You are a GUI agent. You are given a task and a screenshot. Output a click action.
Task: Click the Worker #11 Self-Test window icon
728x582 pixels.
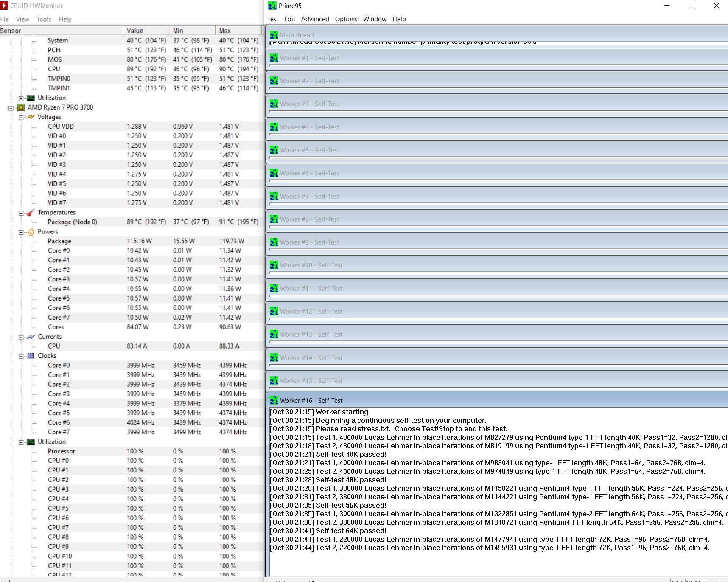pyautogui.click(x=274, y=288)
